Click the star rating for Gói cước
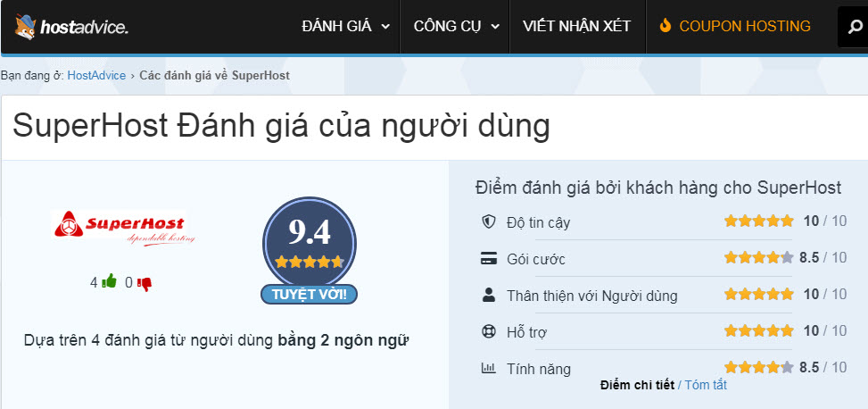Screen dimensions: 868x409 [x=758, y=257]
